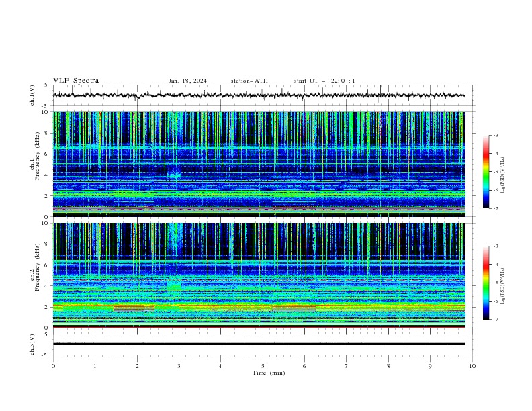Click the "VLF Spectra" title text
The width and height of the screenshot is (532, 411).
point(76,81)
